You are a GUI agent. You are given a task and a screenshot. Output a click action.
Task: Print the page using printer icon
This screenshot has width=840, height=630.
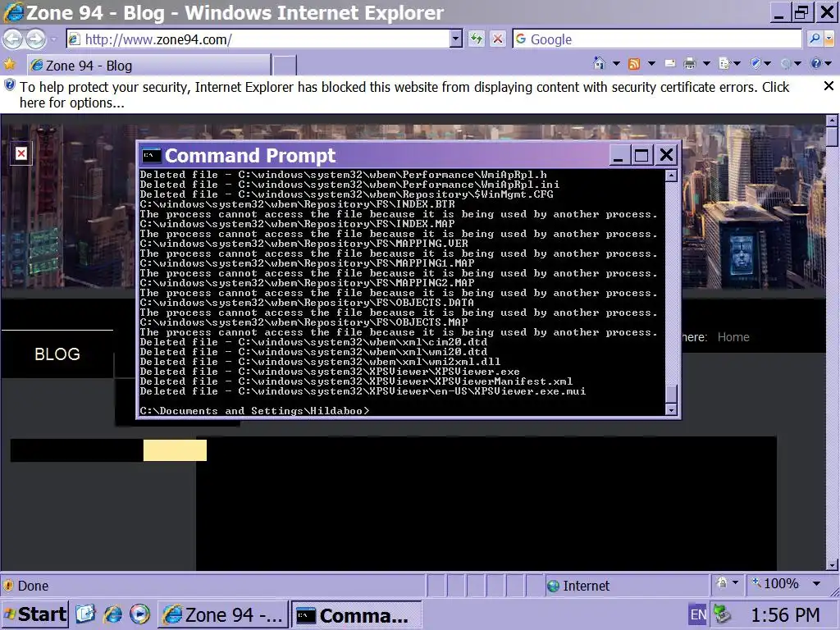(x=690, y=64)
